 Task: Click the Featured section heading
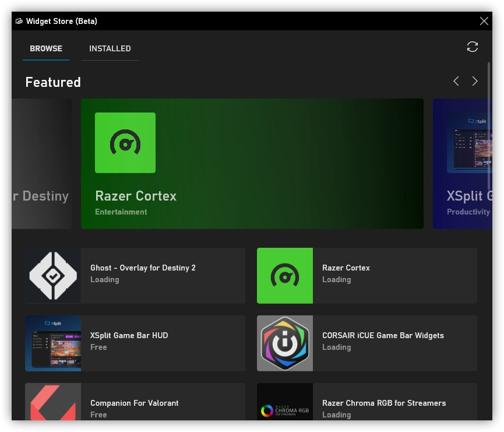[x=53, y=82]
